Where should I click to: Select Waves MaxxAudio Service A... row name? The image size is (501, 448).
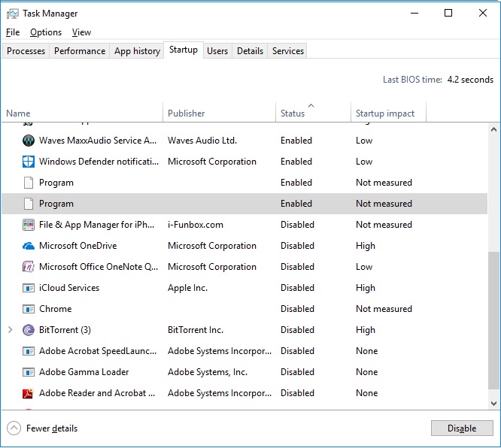pyautogui.click(x=98, y=141)
